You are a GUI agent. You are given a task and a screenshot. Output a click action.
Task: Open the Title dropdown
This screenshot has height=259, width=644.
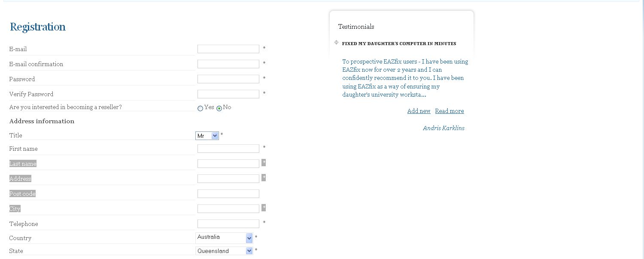pyautogui.click(x=207, y=136)
